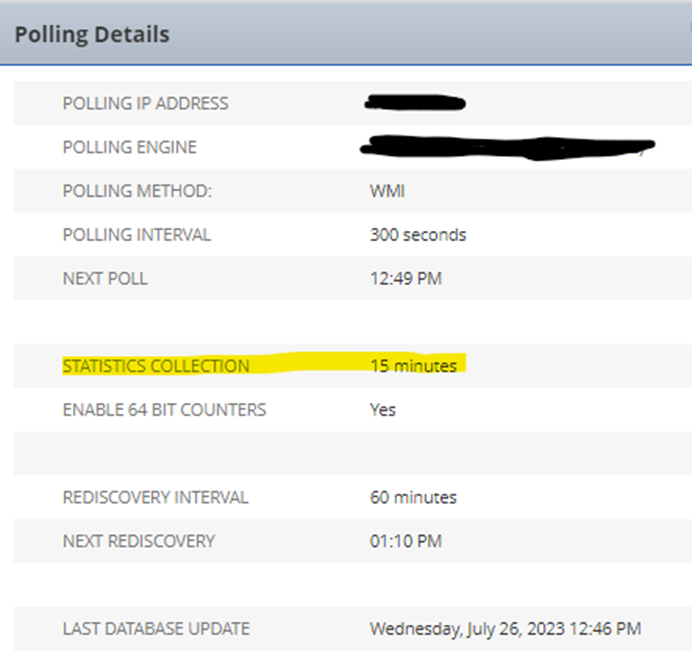The height and width of the screenshot is (666, 692).
Task: Select the 15 minutes statistics value
Action: click(413, 366)
